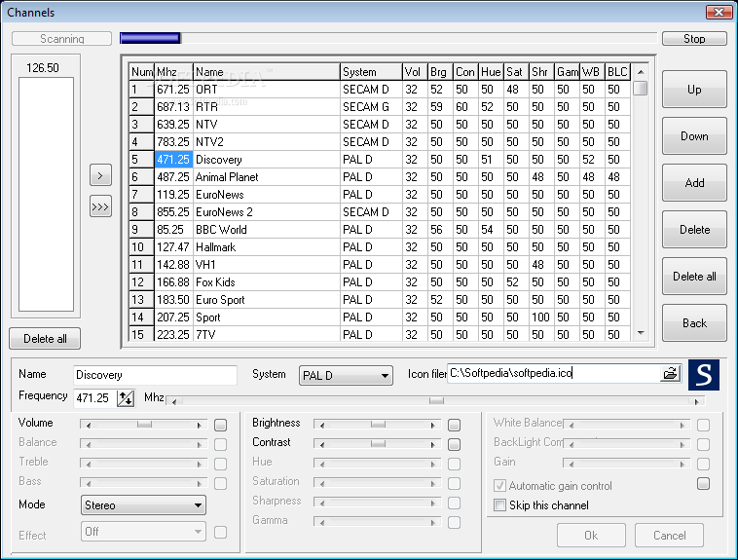The height and width of the screenshot is (560, 738).
Task: Click the Brightness slider thumb
Action: coord(378,425)
